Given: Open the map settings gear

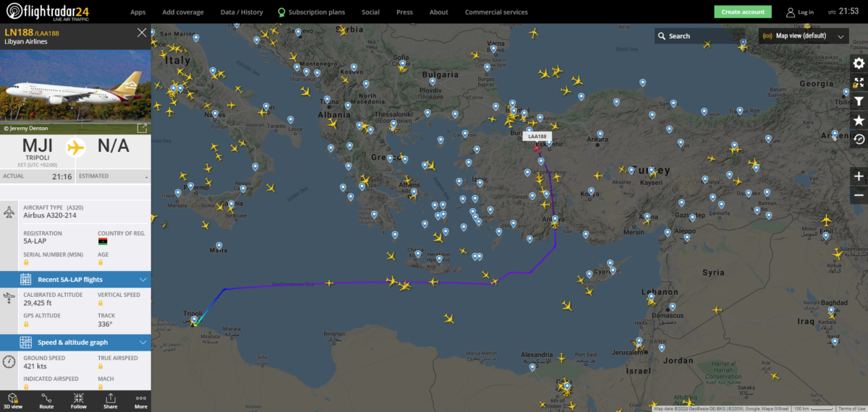Looking at the screenshot, I should [859, 64].
